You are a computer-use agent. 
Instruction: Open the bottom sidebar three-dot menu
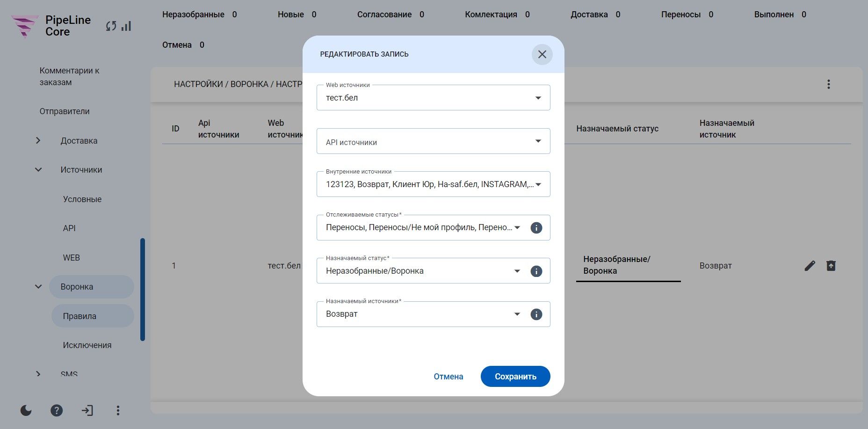coord(118,410)
